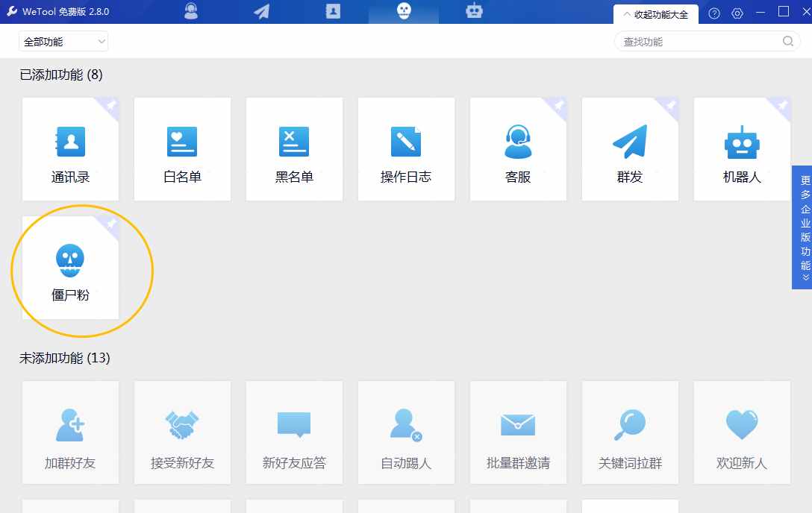This screenshot has width=812, height=513.
Task: Click the 已添加功能 (8) heading
Action: [61, 75]
